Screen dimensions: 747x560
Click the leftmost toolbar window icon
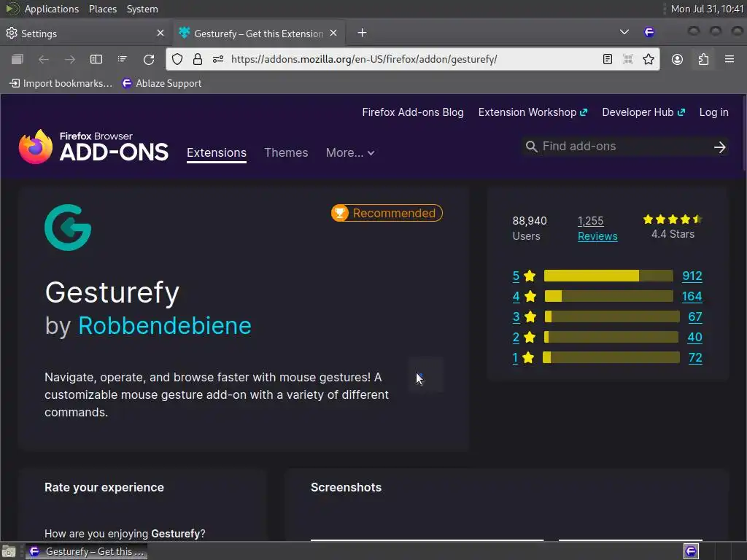point(18,60)
